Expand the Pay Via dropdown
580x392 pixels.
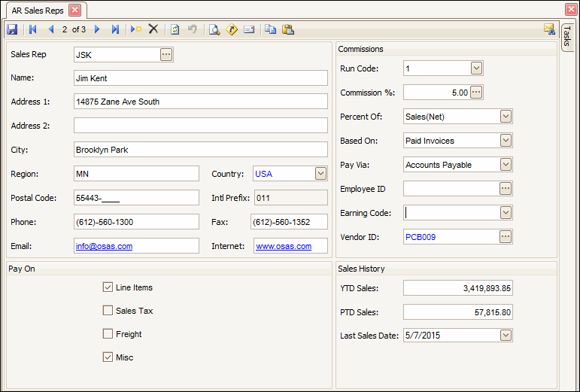point(506,165)
